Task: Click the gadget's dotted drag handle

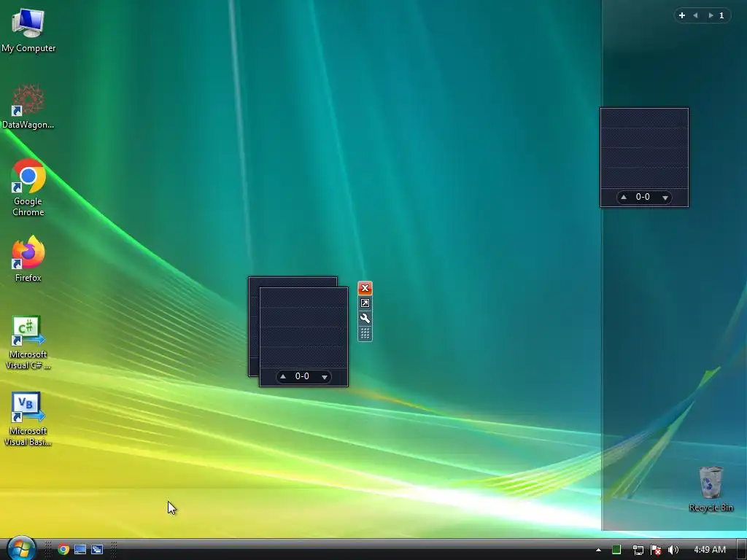Action: (365, 333)
